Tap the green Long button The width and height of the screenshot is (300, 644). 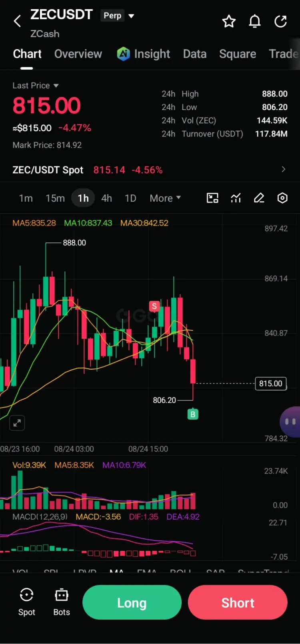pyautogui.click(x=132, y=602)
